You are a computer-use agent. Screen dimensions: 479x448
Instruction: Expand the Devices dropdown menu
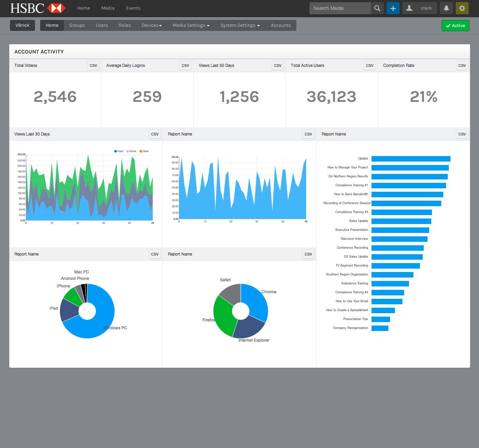152,25
